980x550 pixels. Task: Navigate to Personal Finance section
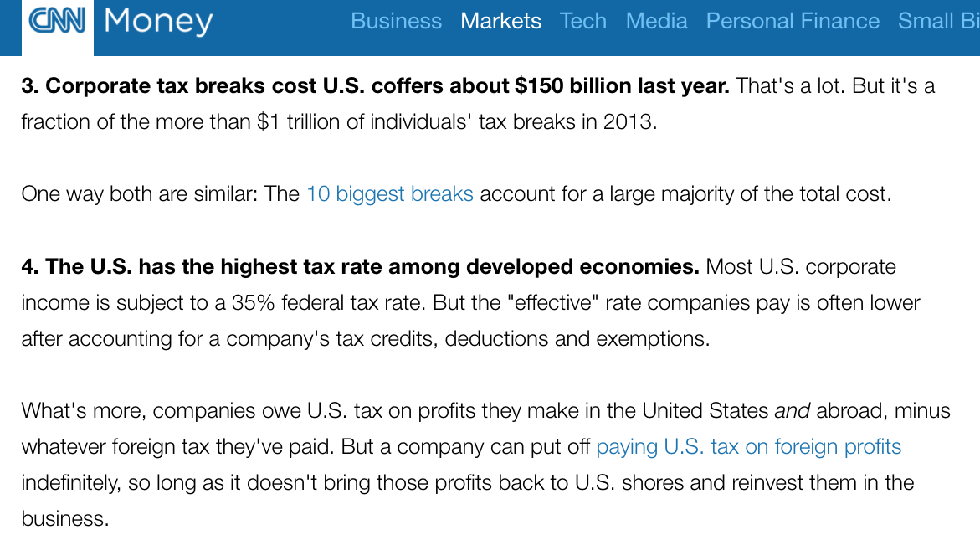click(x=793, y=21)
